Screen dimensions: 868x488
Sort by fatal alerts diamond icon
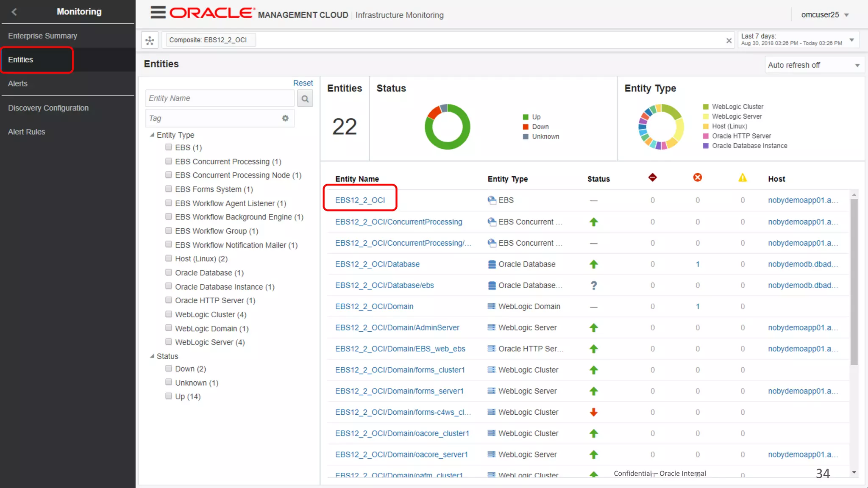653,177
